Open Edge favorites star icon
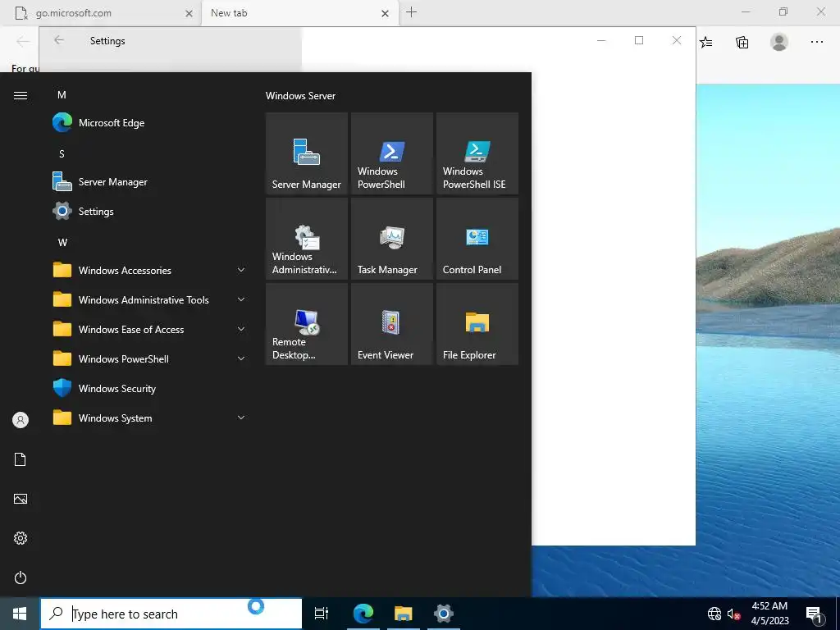 pyautogui.click(x=706, y=42)
